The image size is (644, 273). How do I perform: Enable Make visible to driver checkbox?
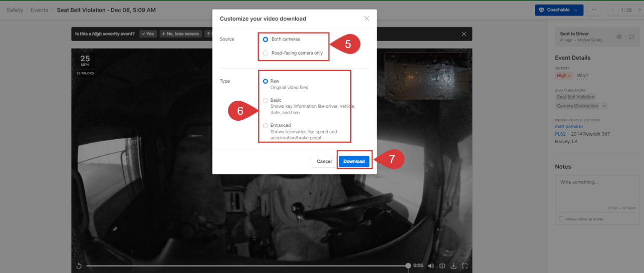[562, 219]
